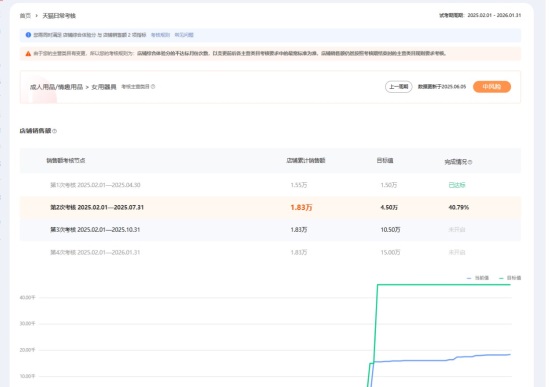Select the 第1次考核 2025.04.30 row

pos(270,185)
